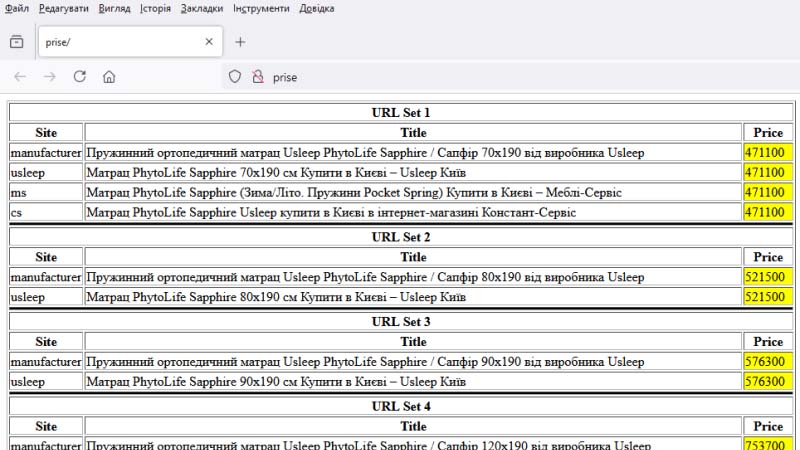The width and height of the screenshot is (800, 450).
Task: Click usleep cell in the 70x190 row
Action: tap(46, 172)
